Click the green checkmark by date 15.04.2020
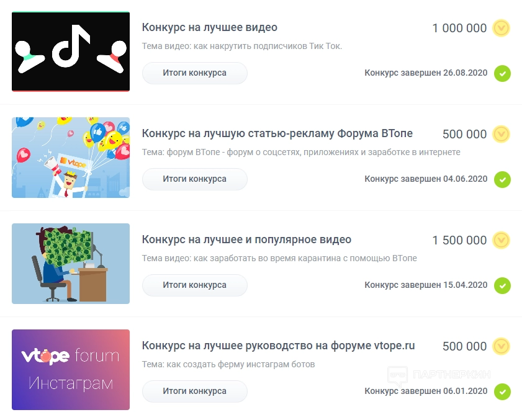This screenshot has width=522, height=420. click(x=502, y=285)
